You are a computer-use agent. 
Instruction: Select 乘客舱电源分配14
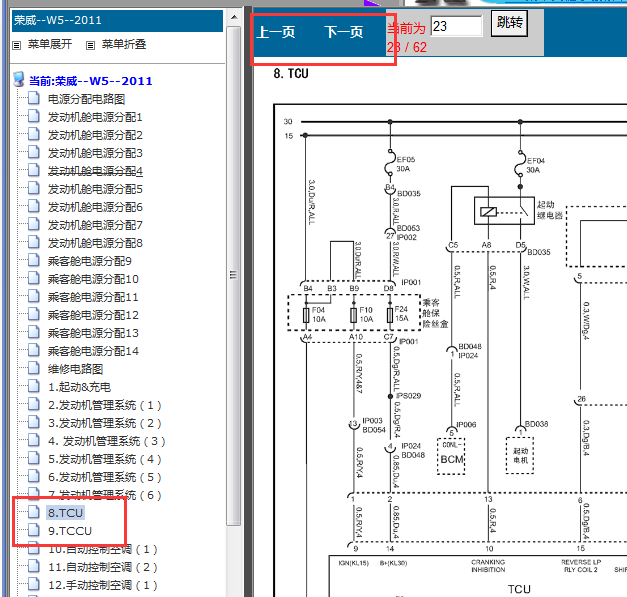click(93, 351)
